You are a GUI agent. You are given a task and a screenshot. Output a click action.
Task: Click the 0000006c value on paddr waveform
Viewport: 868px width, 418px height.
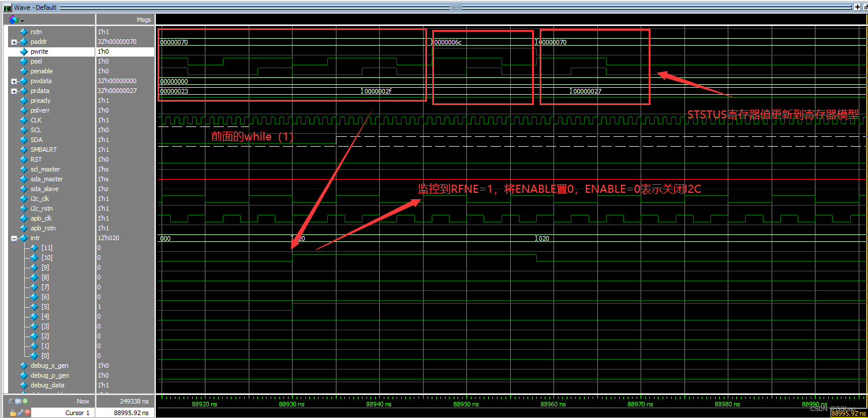coord(448,42)
